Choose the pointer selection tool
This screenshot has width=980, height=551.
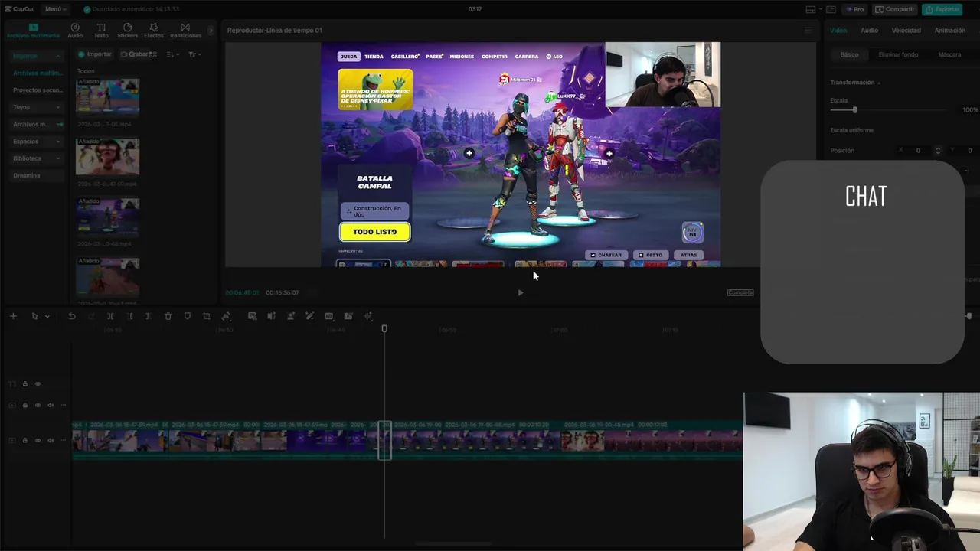[34, 316]
